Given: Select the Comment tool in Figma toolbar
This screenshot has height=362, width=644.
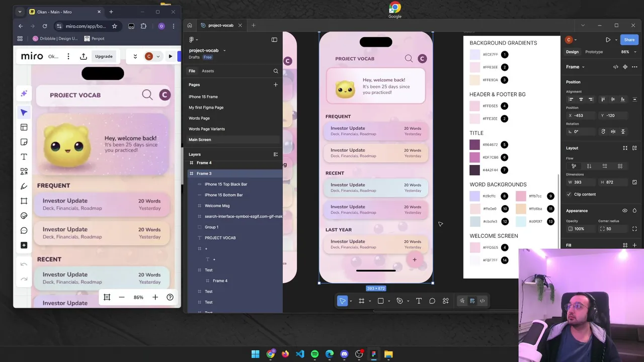Looking at the screenshot, I should [432, 301].
